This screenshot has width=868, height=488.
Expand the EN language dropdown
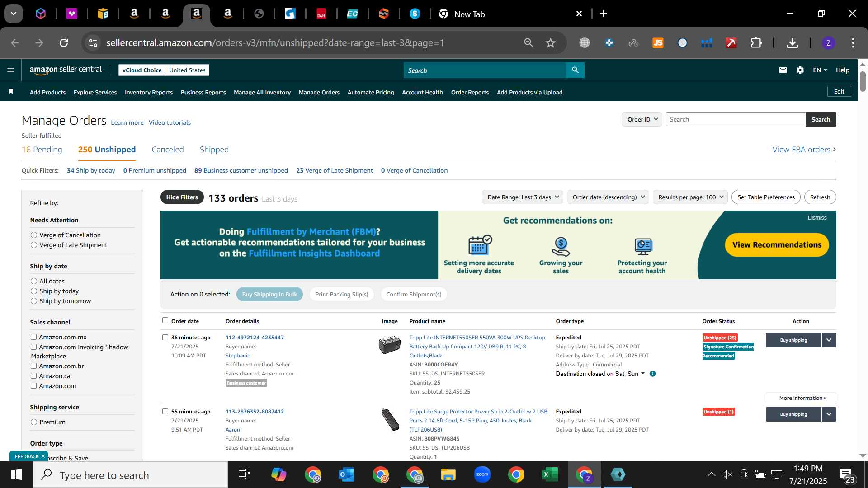click(x=820, y=70)
